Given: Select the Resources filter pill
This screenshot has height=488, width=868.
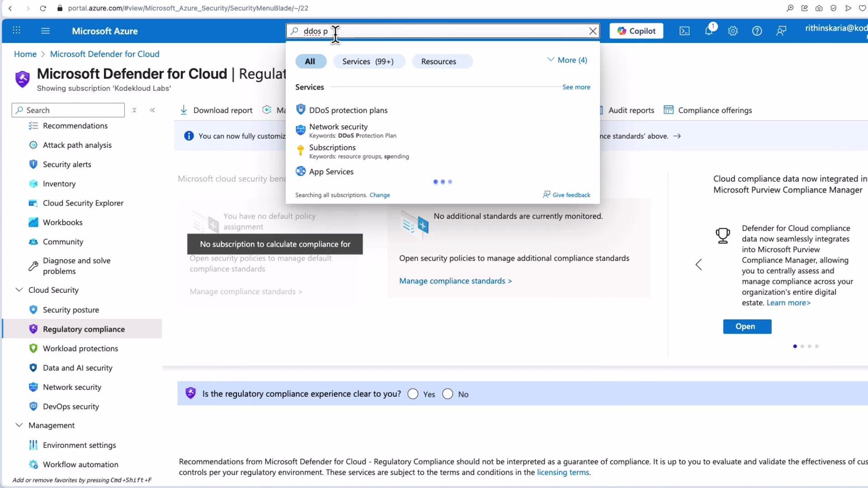Looking at the screenshot, I should pyautogui.click(x=442, y=61).
